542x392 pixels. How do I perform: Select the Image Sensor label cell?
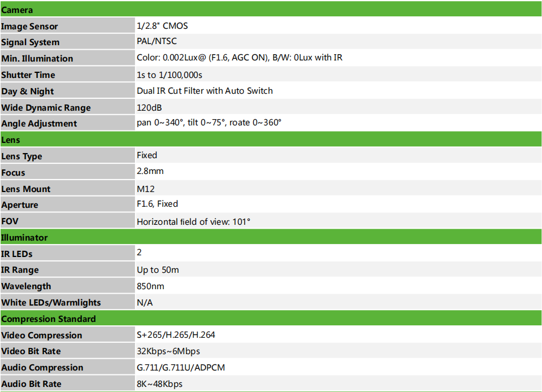pyautogui.click(x=68, y=26)
